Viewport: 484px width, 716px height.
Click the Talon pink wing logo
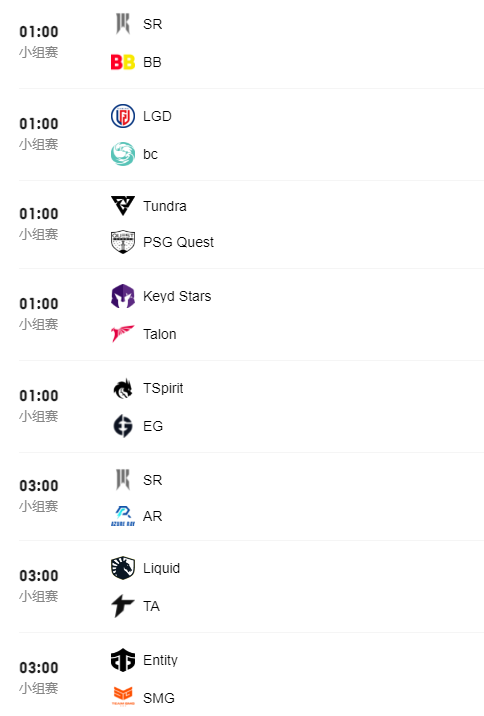coord(123,334)
